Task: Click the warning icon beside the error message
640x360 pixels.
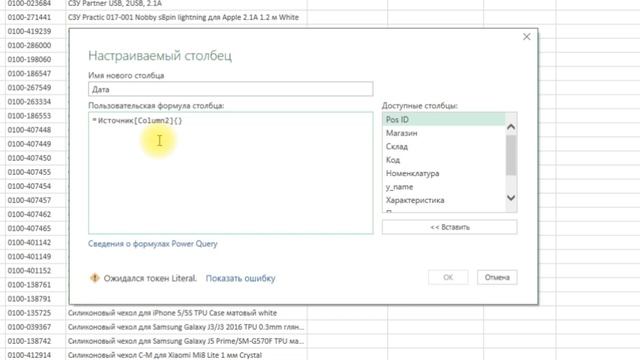Action: 94,278
